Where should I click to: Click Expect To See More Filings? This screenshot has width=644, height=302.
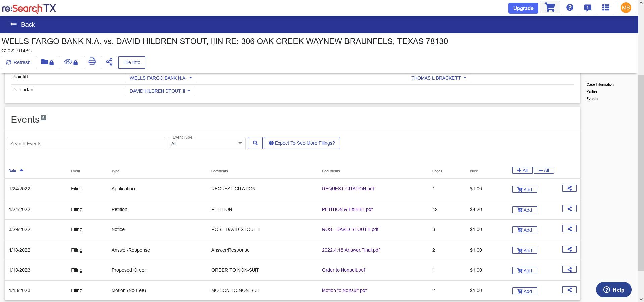(x=302, y=143)
